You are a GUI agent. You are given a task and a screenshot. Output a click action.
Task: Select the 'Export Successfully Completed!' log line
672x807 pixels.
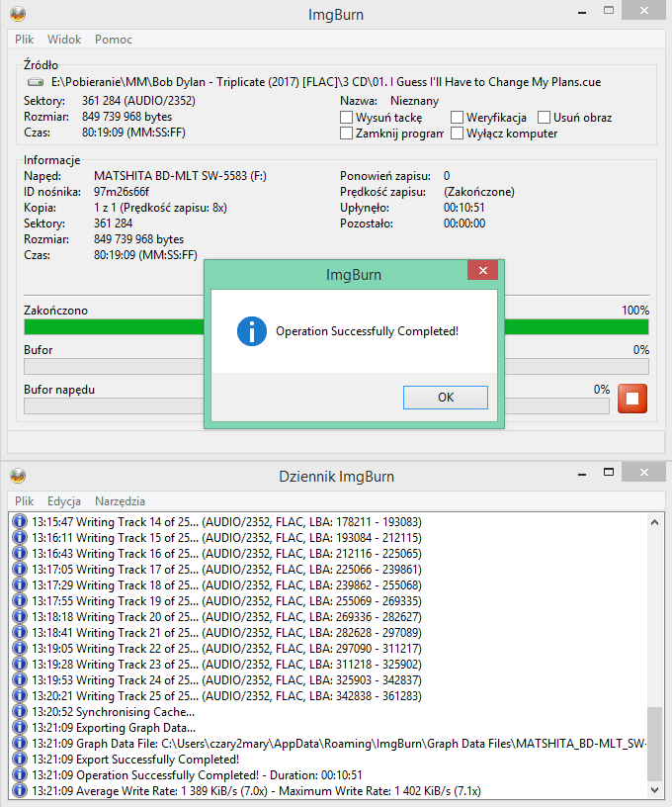click(135, 760)
